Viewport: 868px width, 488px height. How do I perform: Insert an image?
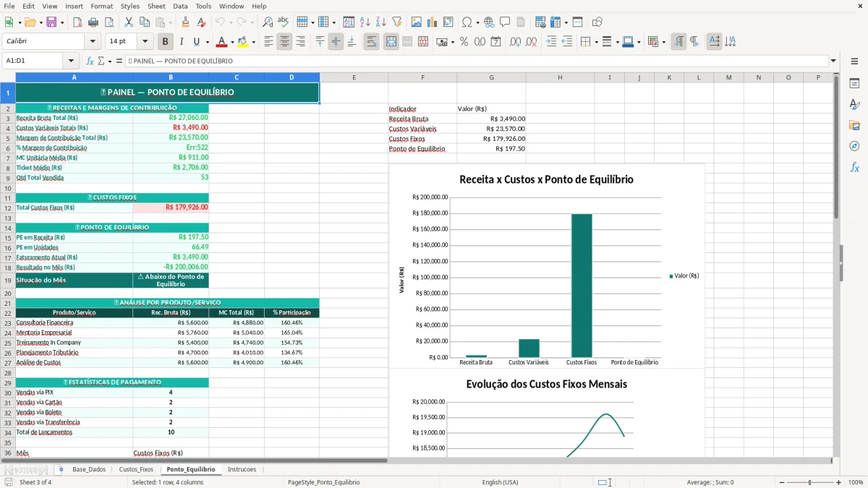(417, 22)
